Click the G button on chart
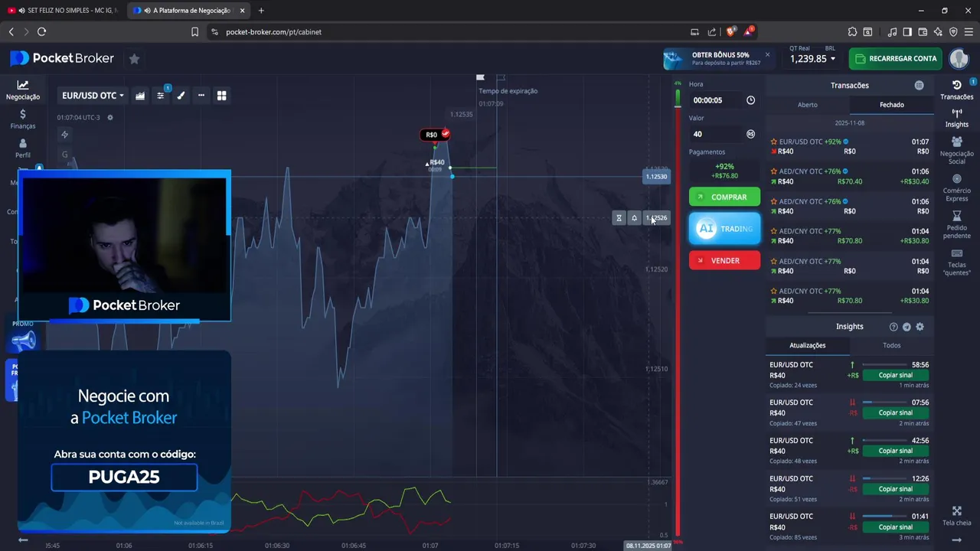The width and height of the screenshot is (980, 551). [x=65, y=155]
